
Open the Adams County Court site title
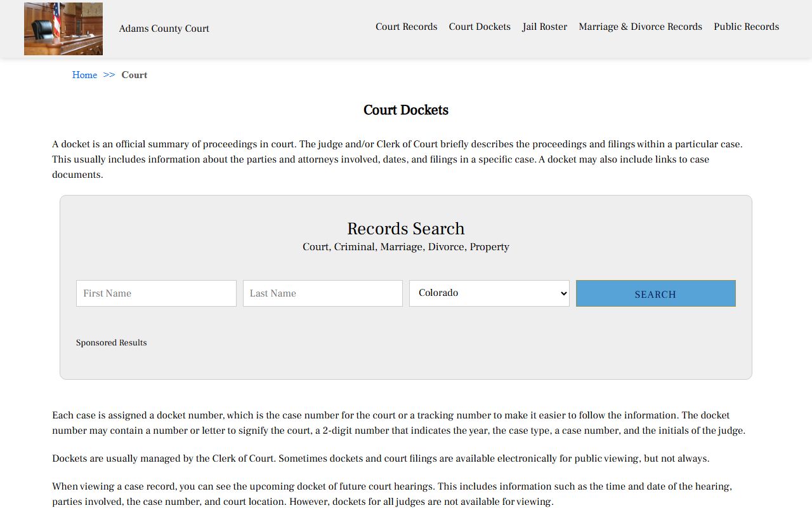(164, 29)
